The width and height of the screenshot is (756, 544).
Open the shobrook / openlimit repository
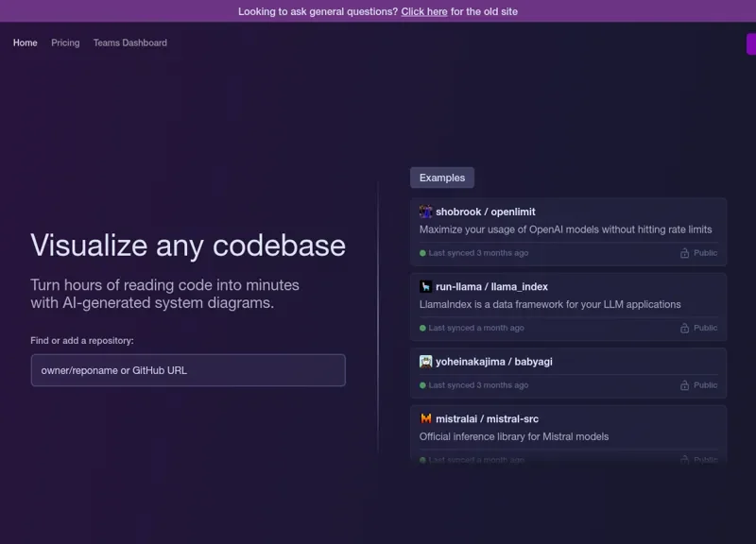click(485, 212)
